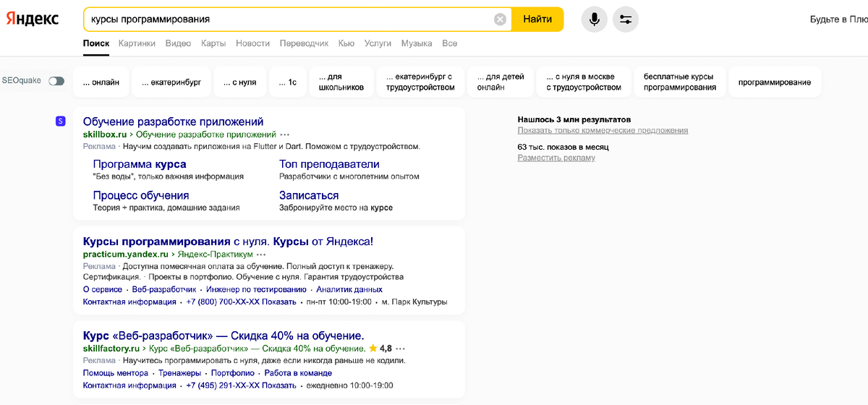Screen dimensions: 868x405
Task: Select the '... для детей онлайн' chip
Action: (x=501, y=82)
